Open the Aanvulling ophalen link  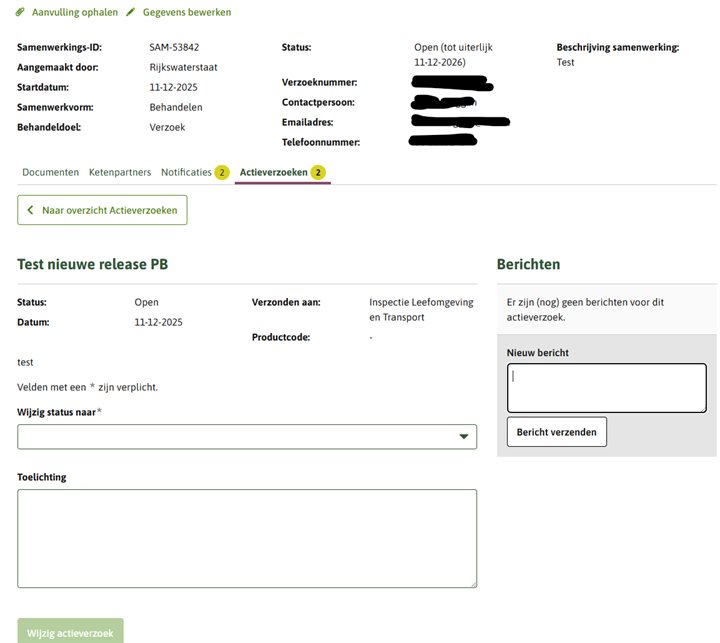coord(74,12)
